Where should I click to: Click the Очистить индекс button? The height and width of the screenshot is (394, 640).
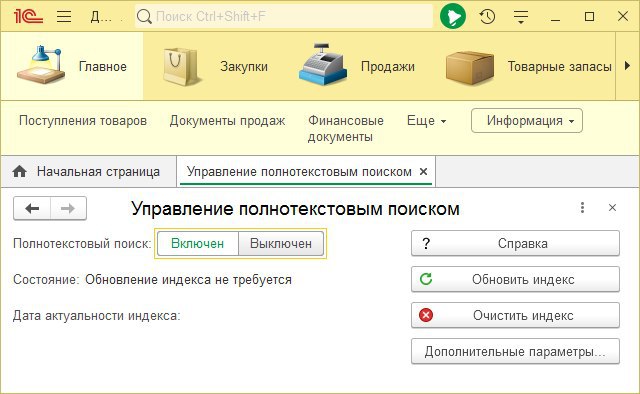pos(516,315)
